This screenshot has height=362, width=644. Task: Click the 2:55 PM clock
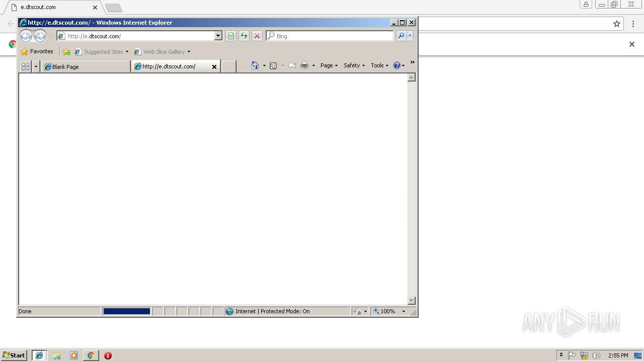[618, 355]
